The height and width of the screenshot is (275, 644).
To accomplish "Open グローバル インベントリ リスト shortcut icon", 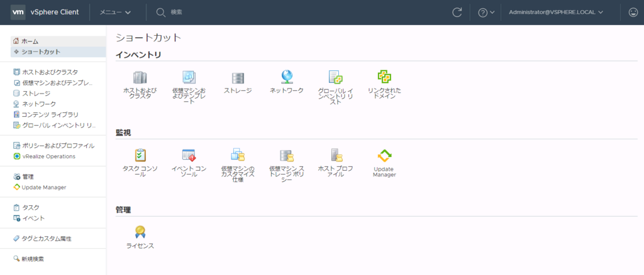I will (x=336, y=77).
